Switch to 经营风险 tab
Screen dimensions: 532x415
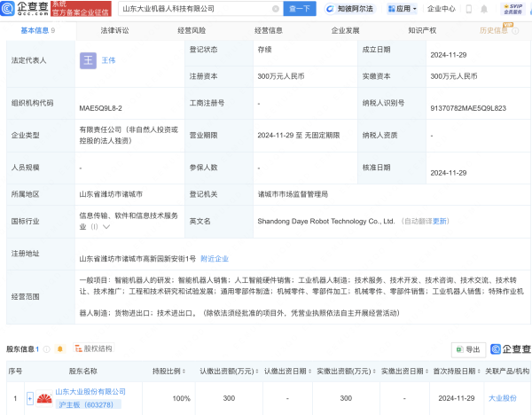(x=192, y=30)
